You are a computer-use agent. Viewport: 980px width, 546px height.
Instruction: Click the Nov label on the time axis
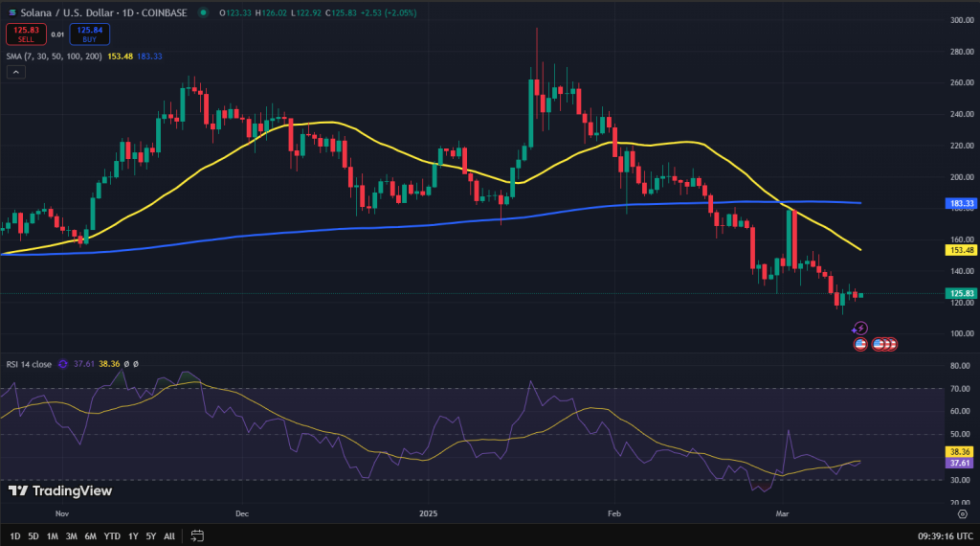click(x=62, y=514)
